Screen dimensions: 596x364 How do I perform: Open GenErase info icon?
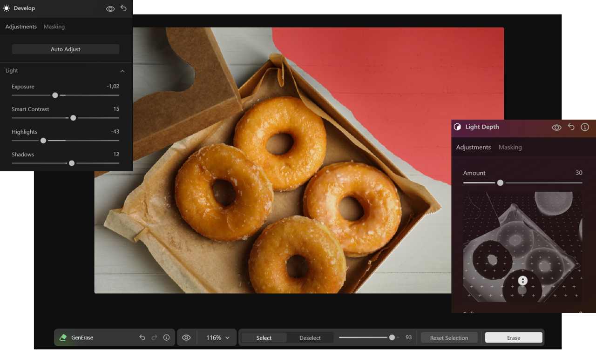(166, 337)
